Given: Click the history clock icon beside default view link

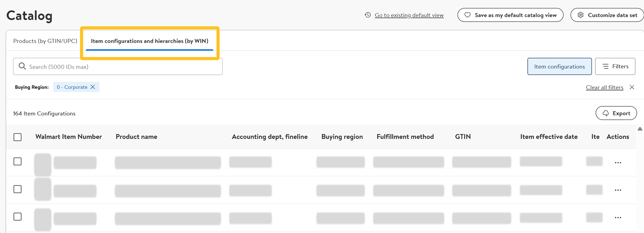Looking at the screenshot, I should (x=368, y=15).
